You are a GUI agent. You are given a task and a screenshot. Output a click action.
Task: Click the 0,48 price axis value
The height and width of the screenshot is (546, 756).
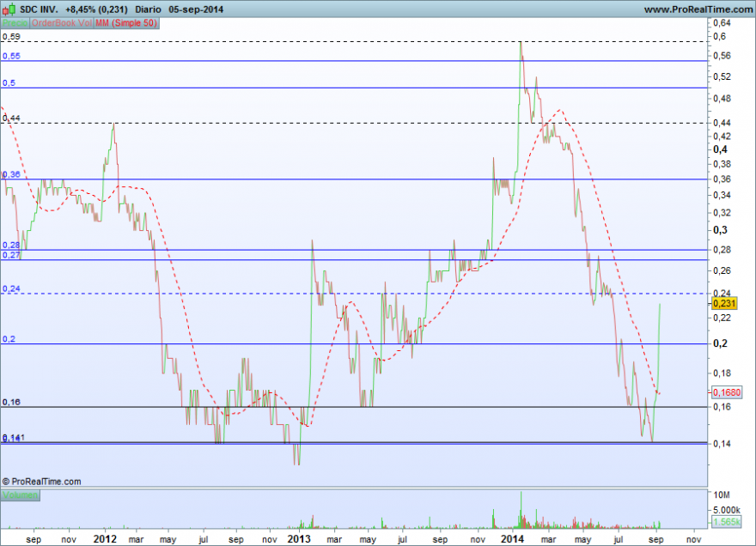pos(722,99)
